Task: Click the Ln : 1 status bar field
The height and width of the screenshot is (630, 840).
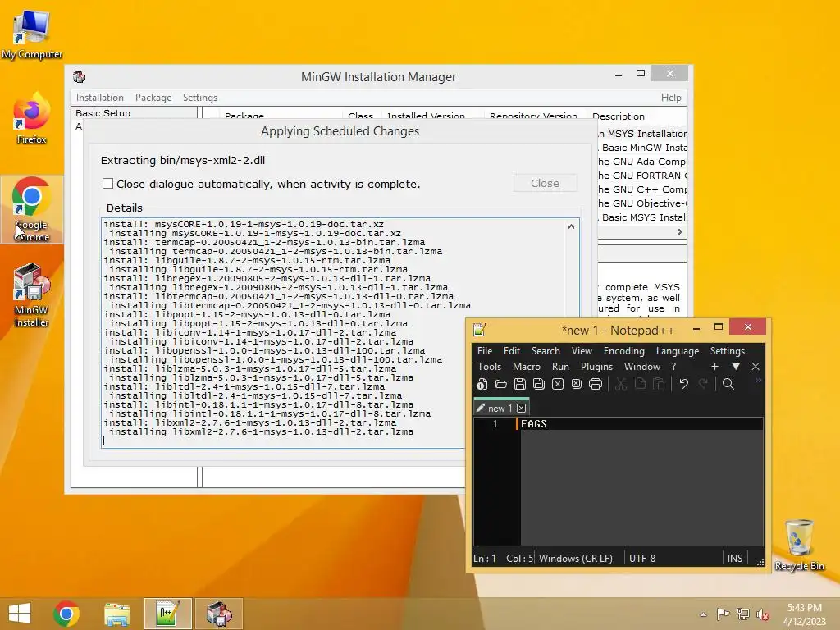Action: tap(485, 558)
